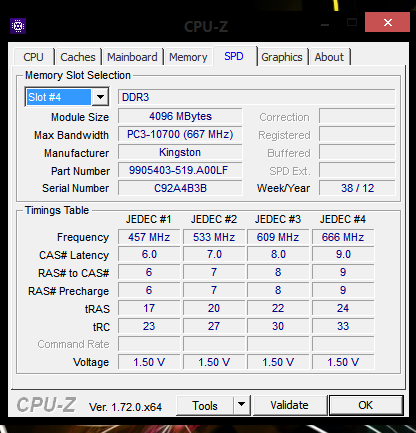Open the About tab

[x=329, y=57]
